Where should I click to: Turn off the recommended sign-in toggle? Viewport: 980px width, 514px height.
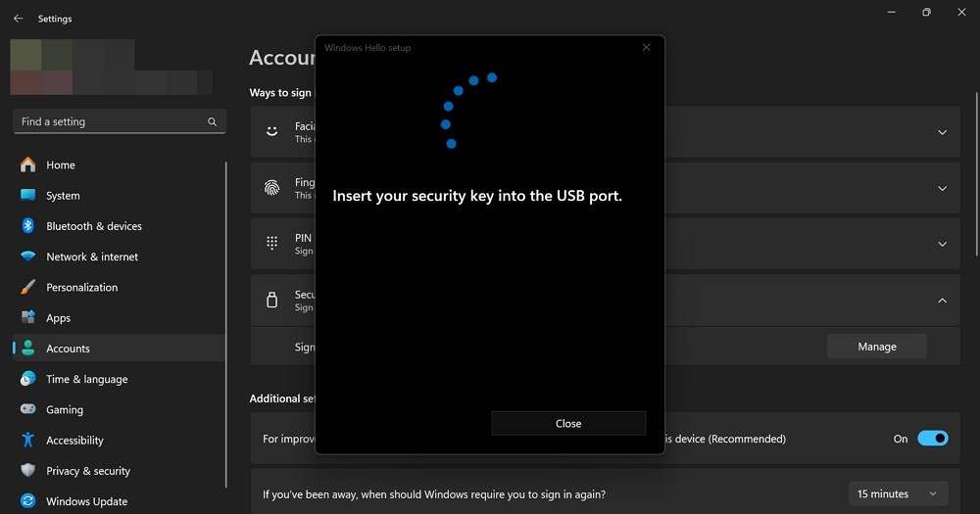tap(932, 439)
